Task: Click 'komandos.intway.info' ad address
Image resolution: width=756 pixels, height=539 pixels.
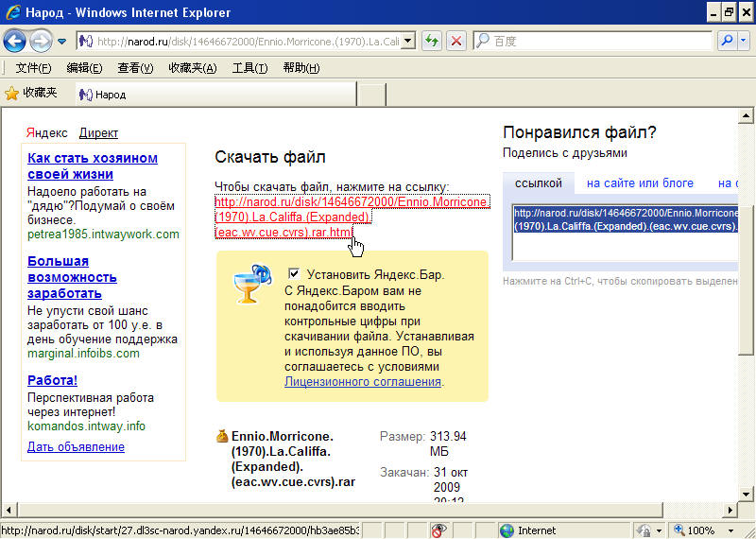Action: click(86, 426)
